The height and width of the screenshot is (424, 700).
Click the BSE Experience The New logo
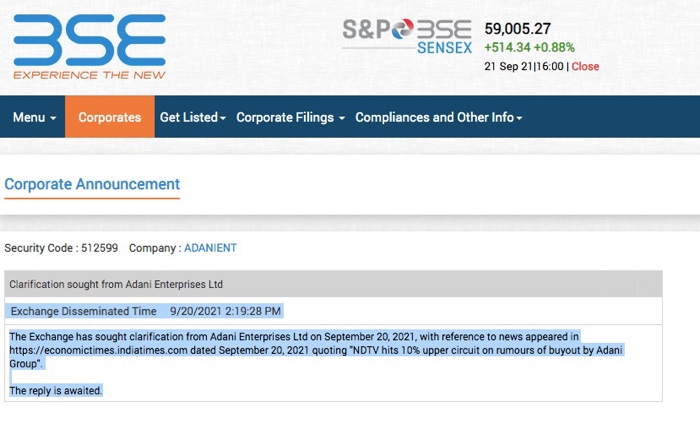click(89, 47)
